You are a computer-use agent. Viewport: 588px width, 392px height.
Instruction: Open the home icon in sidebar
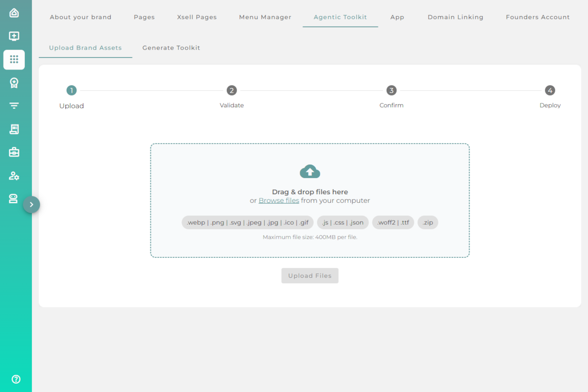pos(14,13)
